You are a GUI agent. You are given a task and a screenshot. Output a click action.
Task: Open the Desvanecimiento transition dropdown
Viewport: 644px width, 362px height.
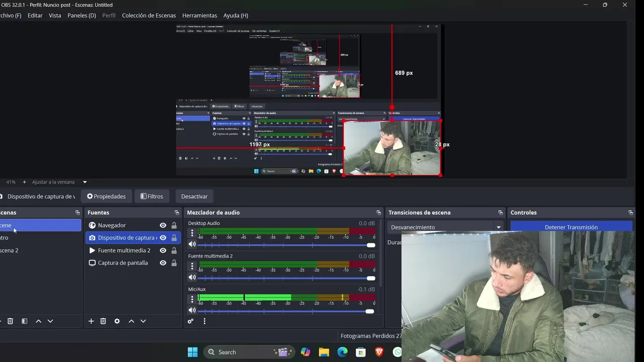pos(446,227)
